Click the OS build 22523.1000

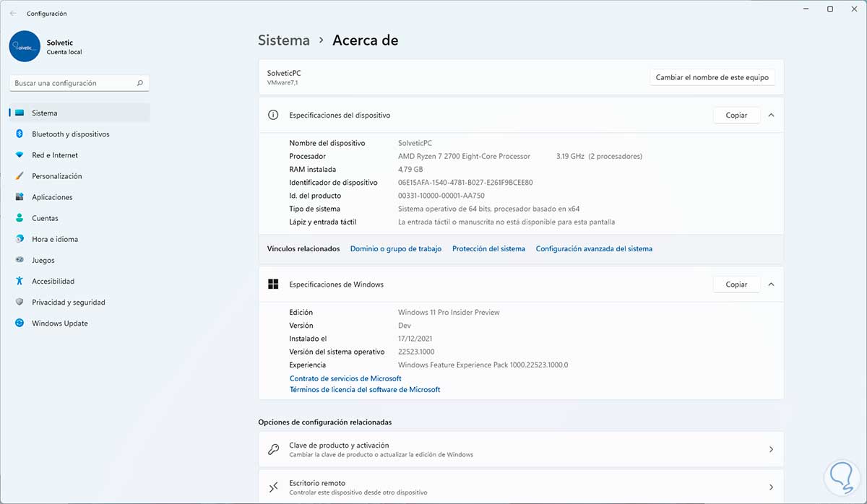(416, 352)
